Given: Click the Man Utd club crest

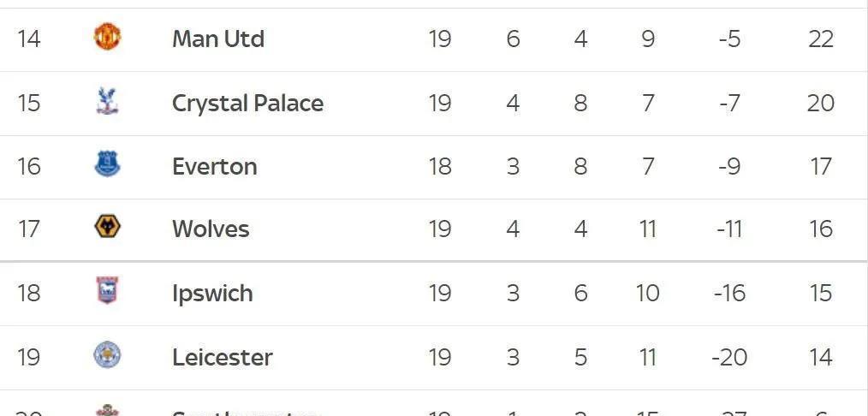Looking at the screenshot, I should click(107, 37).
